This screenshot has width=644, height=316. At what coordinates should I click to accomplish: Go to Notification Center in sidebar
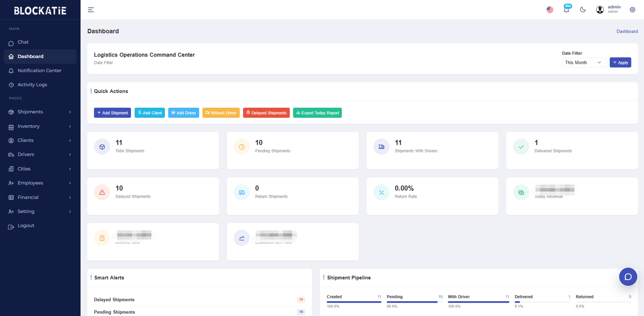[x=40, y=70]
